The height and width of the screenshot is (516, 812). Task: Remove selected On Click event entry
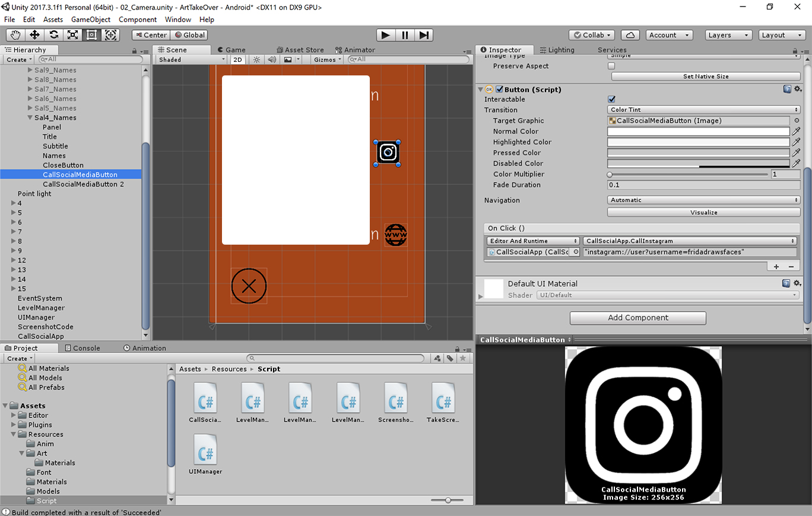791,267
